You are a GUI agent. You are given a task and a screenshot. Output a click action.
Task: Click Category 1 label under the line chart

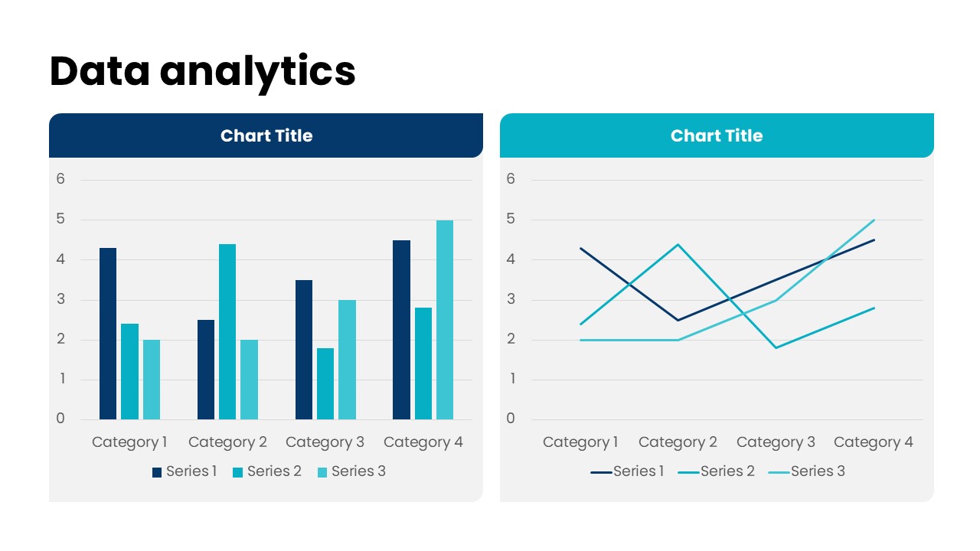tap(580, 442)
